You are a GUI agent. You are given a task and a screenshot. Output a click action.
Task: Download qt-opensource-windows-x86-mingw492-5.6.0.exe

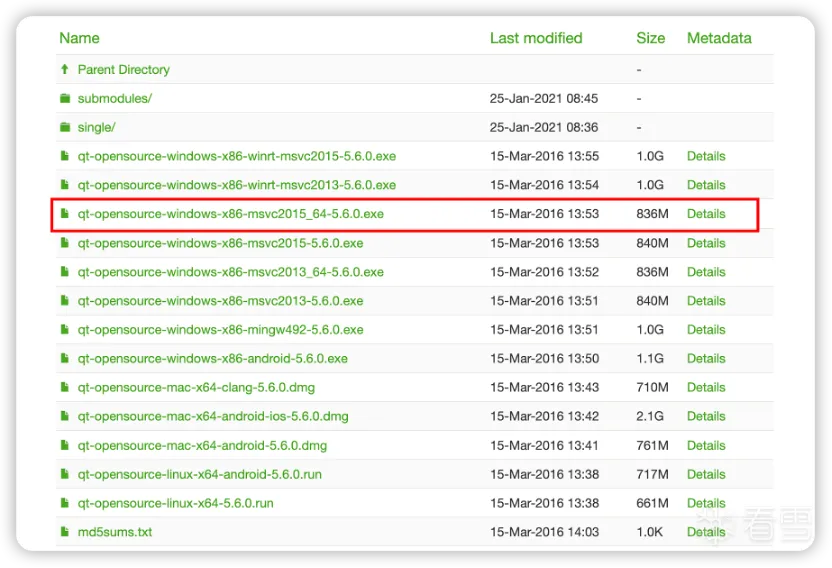point(220,330)
